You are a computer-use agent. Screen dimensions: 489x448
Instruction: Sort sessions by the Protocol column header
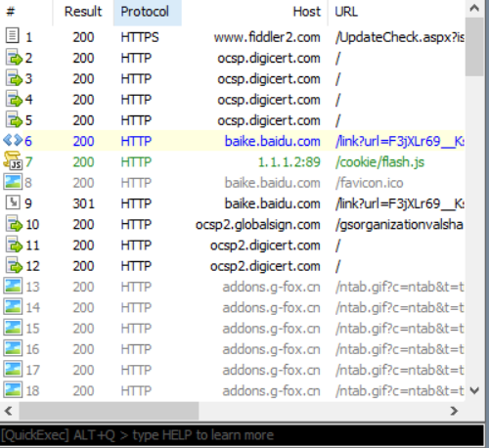point(148,12)
